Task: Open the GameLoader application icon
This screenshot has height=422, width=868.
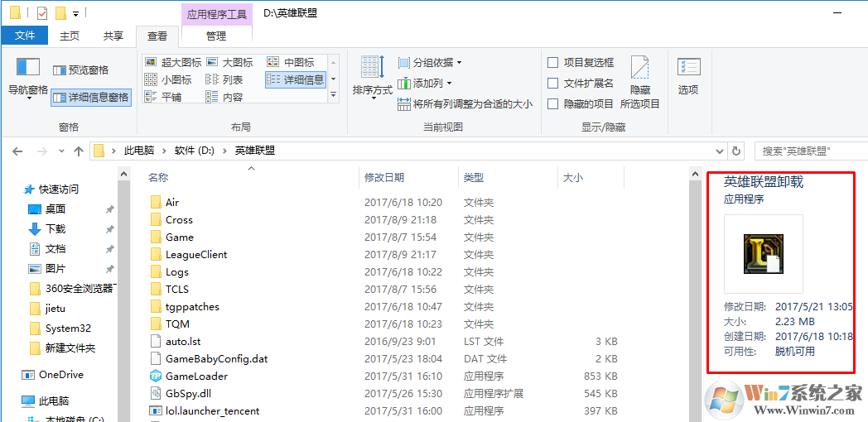Action: [155, 376]
